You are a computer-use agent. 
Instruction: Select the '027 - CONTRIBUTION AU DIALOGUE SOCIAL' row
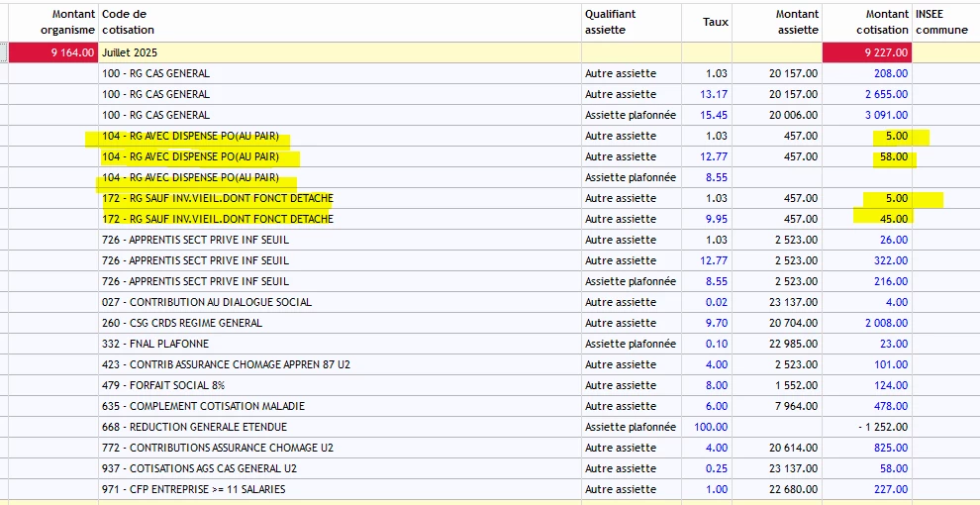[206, 302]
